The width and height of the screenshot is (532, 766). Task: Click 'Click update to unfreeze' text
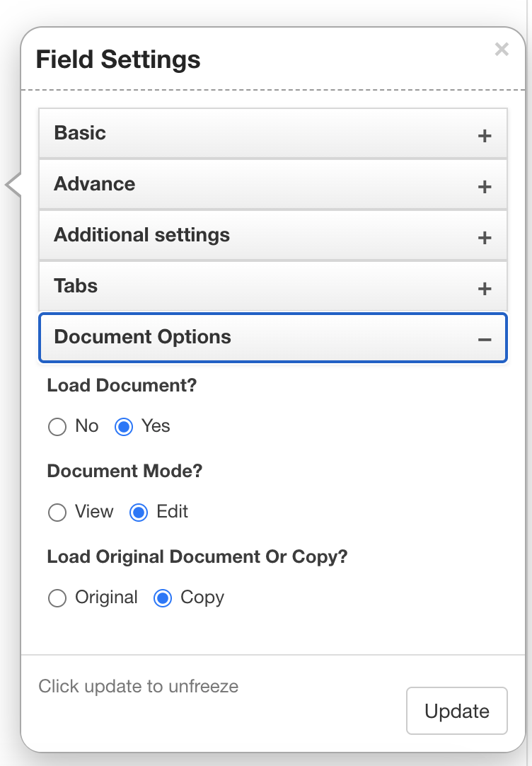139,687
